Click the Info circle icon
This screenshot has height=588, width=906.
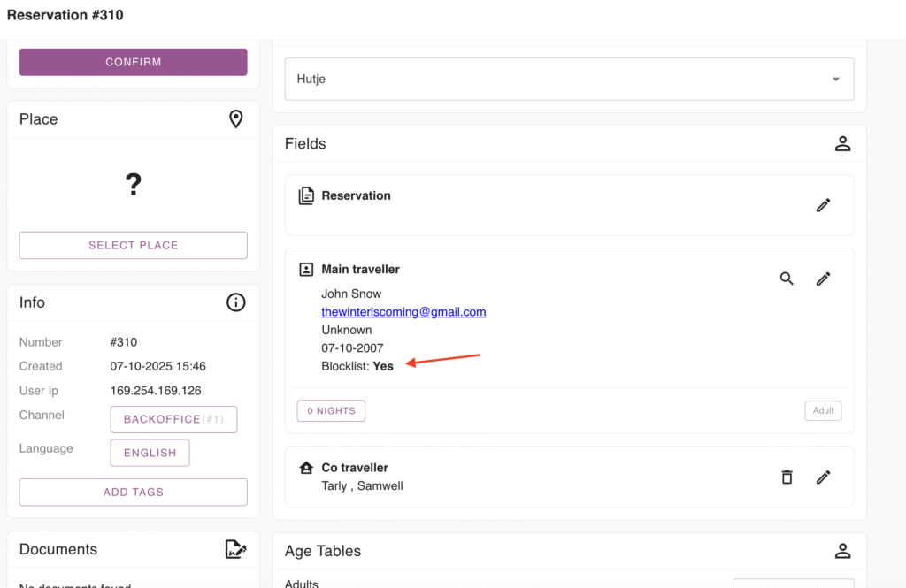[x=235, y=302]
